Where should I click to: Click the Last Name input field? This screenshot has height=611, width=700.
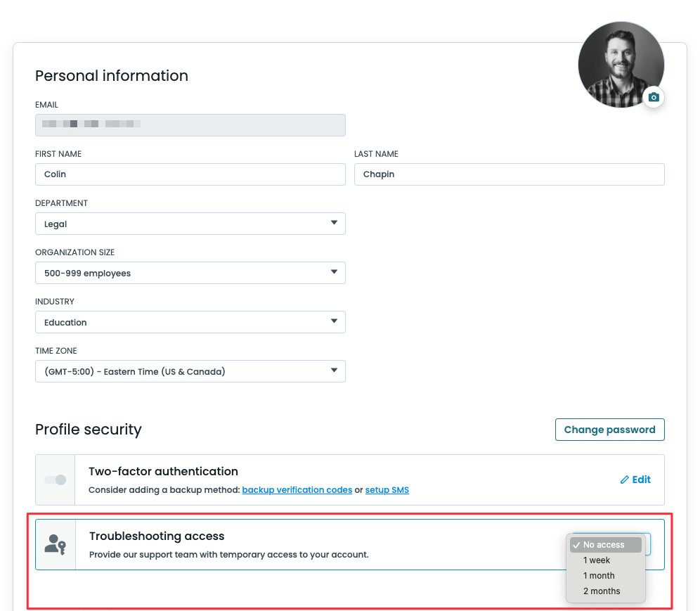click(x=509, y=174)
